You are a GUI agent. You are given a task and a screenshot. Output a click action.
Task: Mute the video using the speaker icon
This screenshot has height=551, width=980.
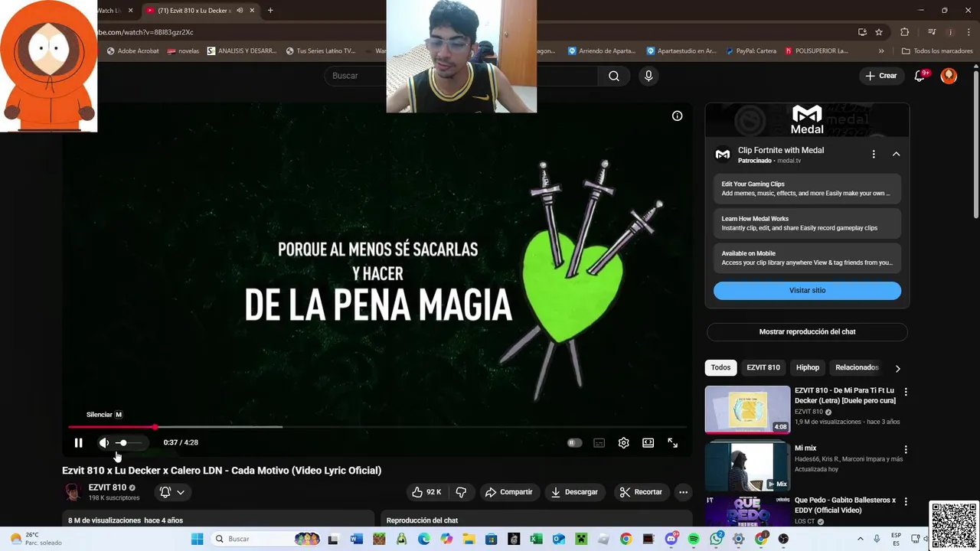104,442
